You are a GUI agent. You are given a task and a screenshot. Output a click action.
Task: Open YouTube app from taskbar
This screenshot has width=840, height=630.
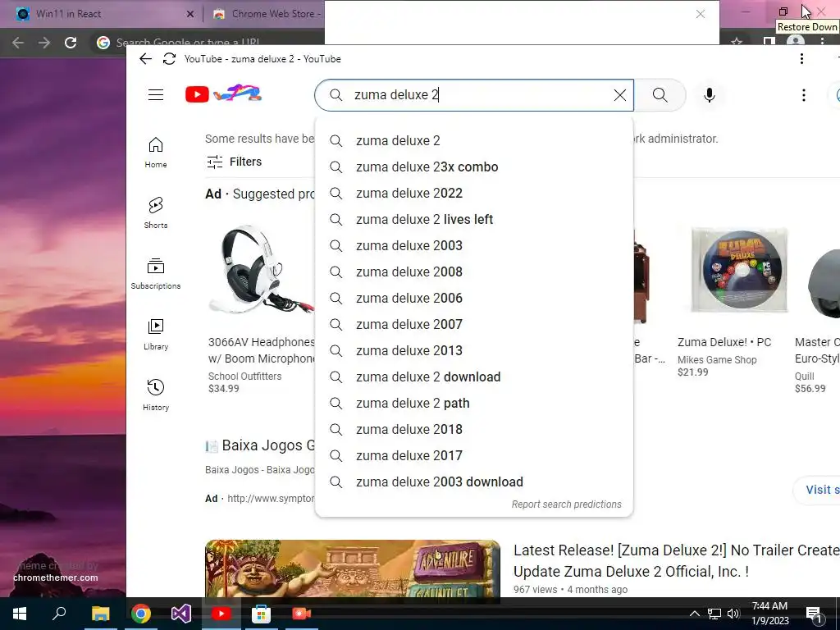point(221,614)
